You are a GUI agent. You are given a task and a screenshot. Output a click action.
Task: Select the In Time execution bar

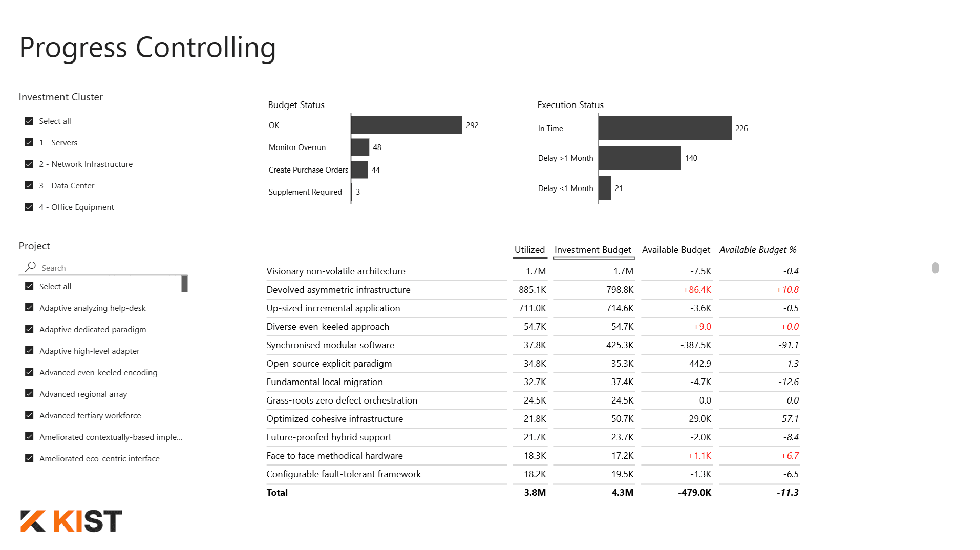pyautogui.click(x=665, y=128)
